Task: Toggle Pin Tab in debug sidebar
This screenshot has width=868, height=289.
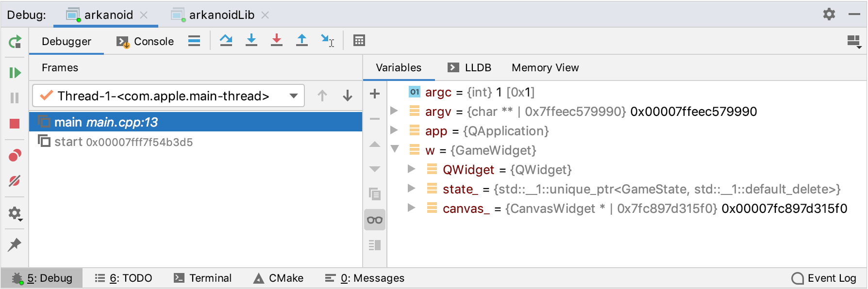Action: tap(15, 244)
